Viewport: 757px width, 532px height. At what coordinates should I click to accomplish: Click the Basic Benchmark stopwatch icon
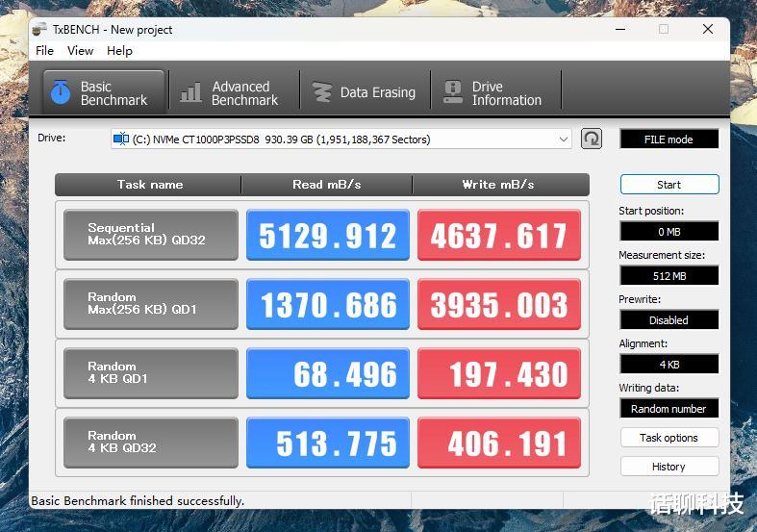[61, 92]
